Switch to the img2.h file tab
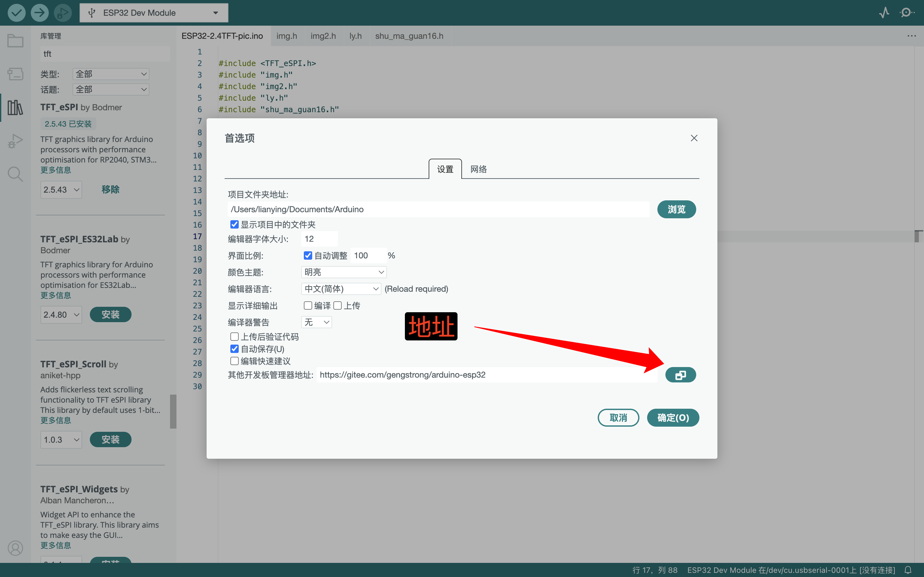This screenshot has width=924, height=577. (323, 36)
